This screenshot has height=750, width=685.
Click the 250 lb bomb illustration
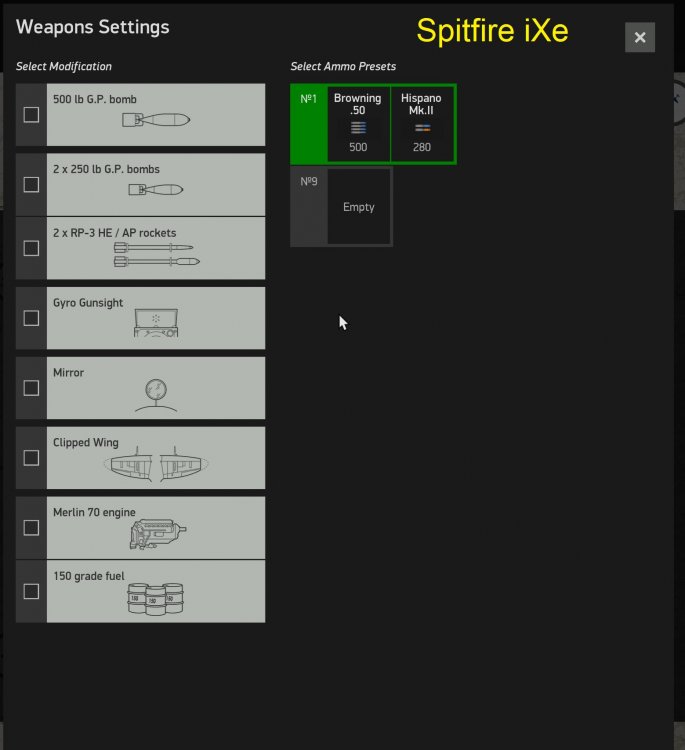[156, 190]
